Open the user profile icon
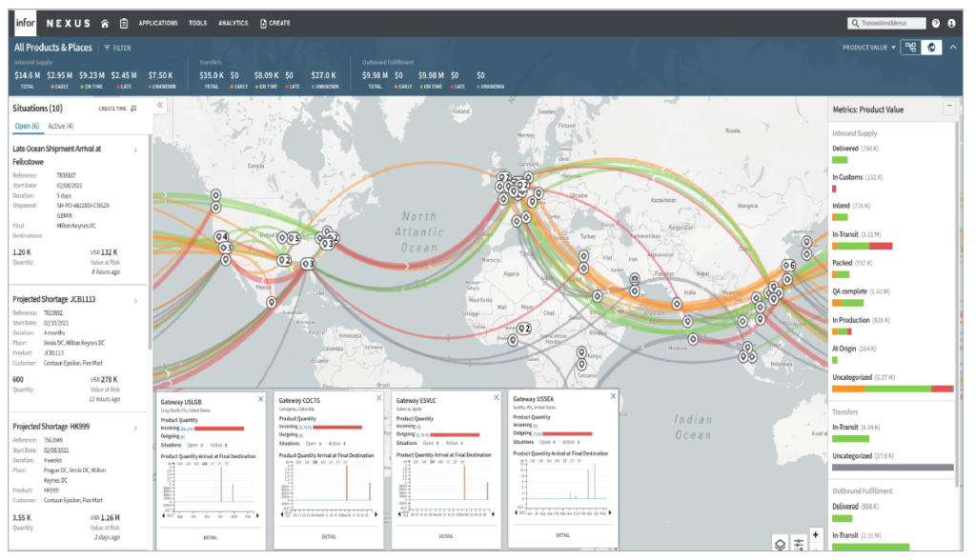The width and height of the screenshot is (976, 560). coord(951,23)
